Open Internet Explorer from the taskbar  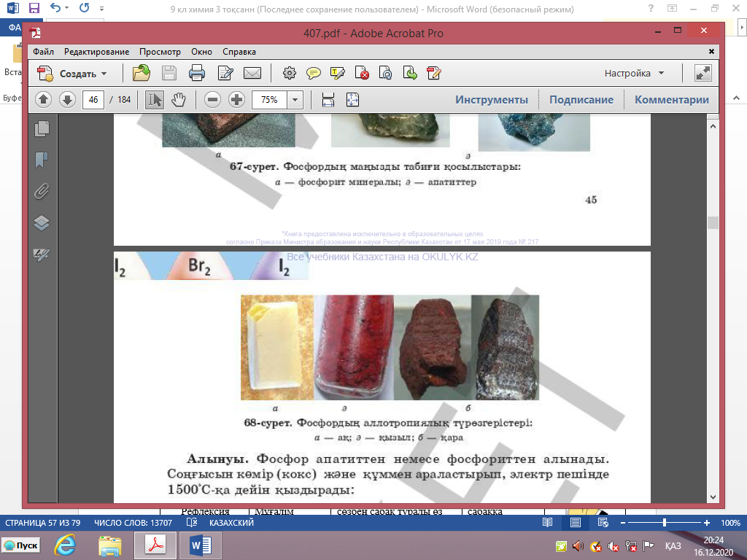pyautogui.click(x=65, y=545)
